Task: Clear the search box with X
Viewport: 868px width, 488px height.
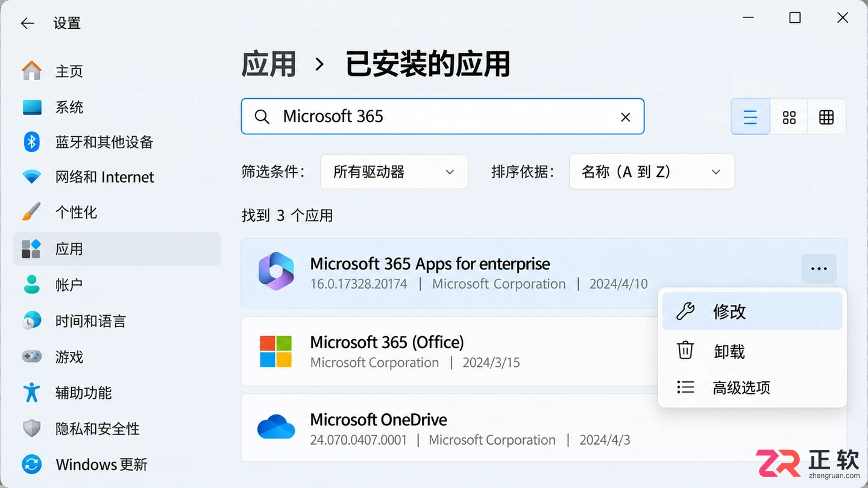Action: tap(626, 117)
